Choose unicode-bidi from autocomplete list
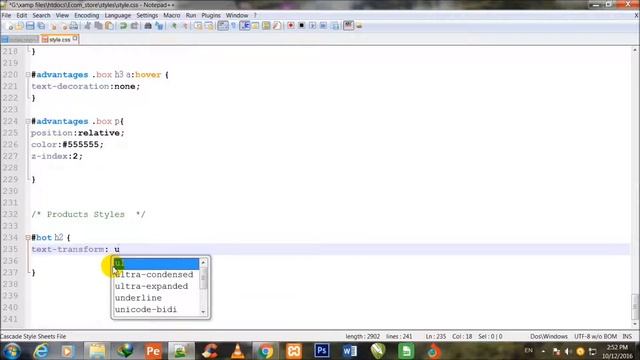 click(x=146, y=309)
